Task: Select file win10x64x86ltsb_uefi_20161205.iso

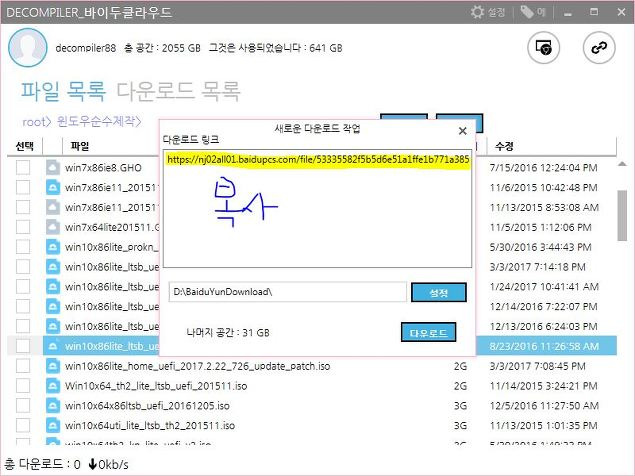Action: [x=147, y=406]
